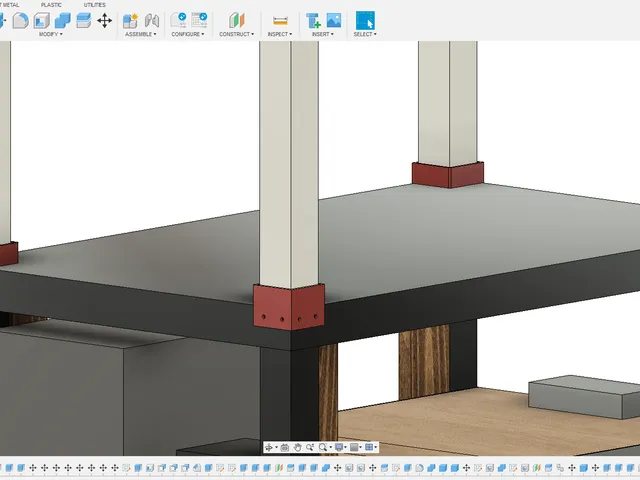Create an Offset Plane

237,20
